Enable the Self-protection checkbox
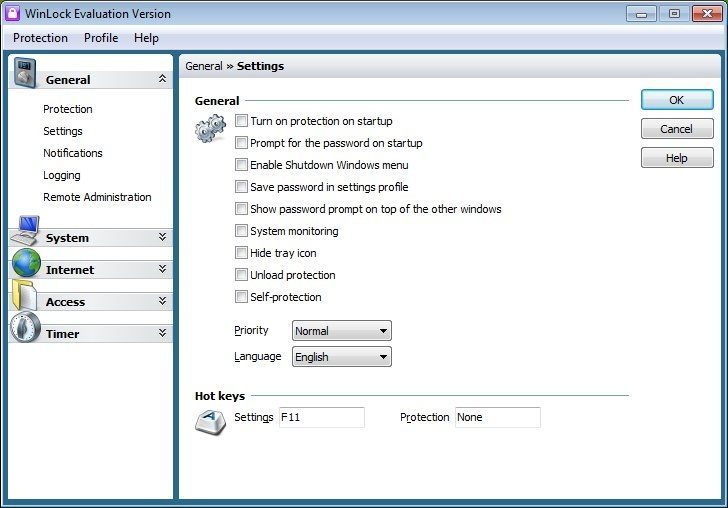Screen dimensions: 728x508 click(x=241, y=297)
